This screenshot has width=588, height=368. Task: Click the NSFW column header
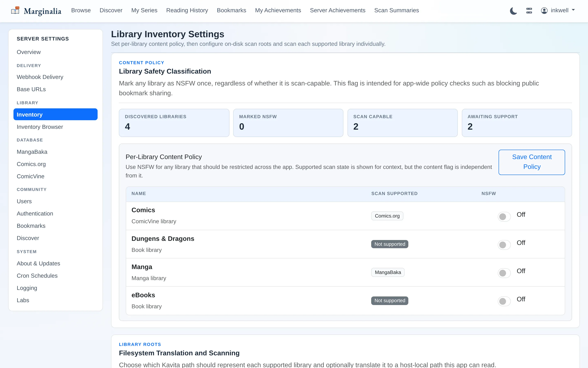[x=489, y=193]
